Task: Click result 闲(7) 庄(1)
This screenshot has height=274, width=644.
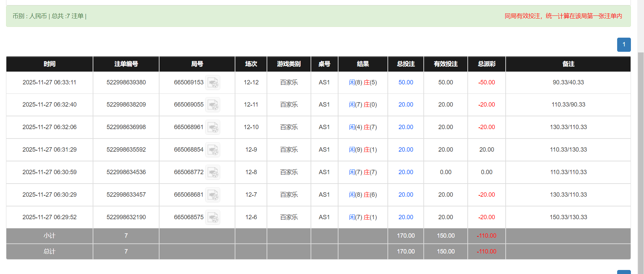Action: tap(363, 217)
